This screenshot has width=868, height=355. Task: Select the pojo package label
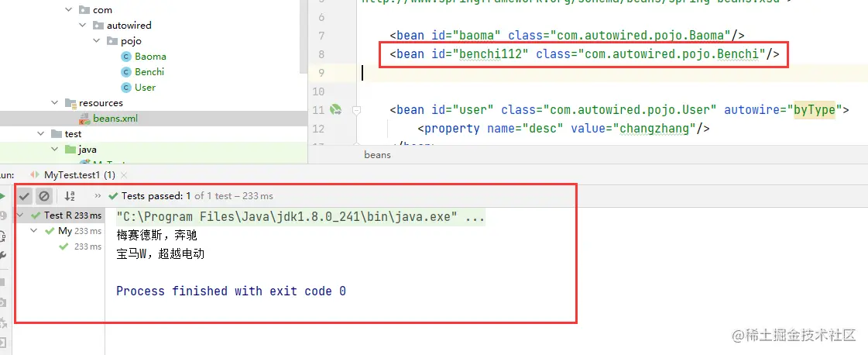pyautogui.click(x=131, y=41)
